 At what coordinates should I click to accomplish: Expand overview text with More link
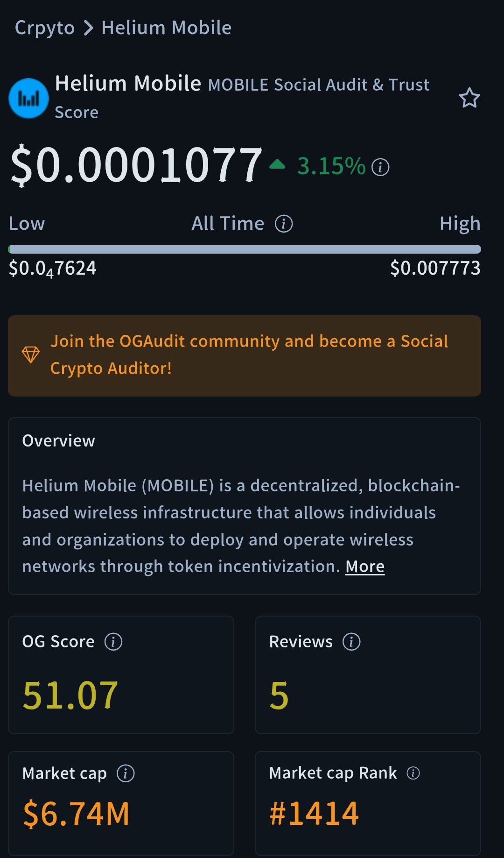pyautogui.click(x=365, y=567)
